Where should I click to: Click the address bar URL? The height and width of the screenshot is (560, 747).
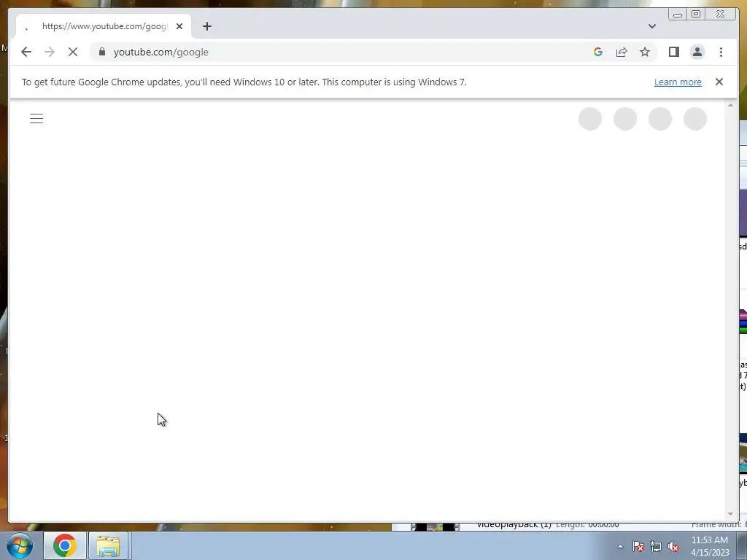click(x=160, y=52)
